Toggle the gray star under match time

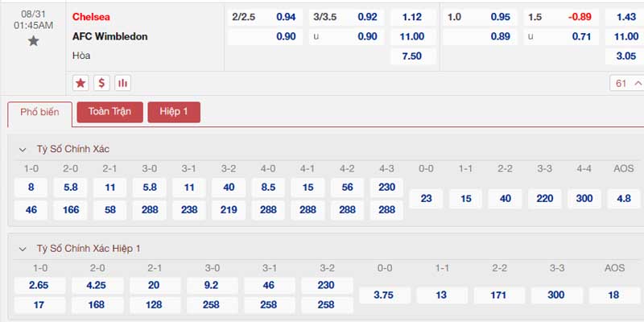tap(33, 41)
